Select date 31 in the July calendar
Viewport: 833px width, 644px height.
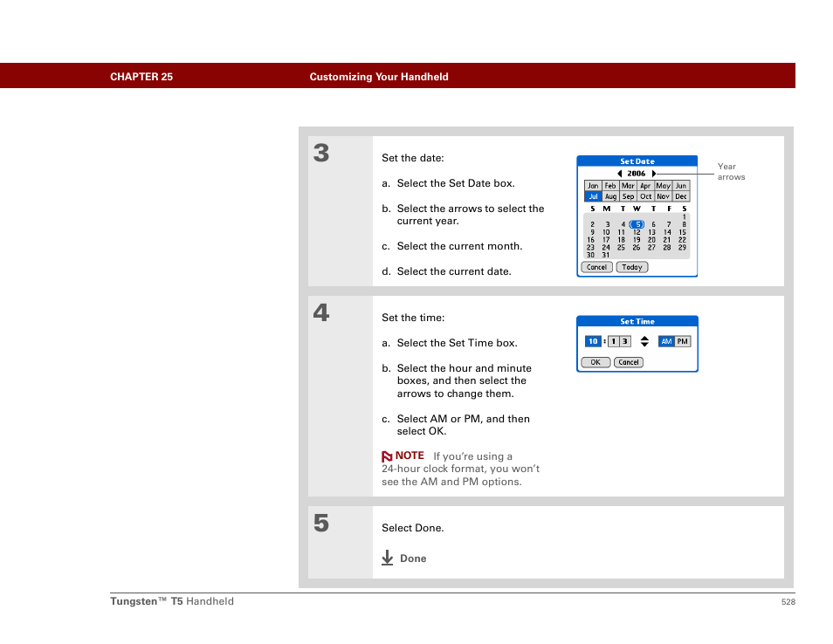point(606,255)
